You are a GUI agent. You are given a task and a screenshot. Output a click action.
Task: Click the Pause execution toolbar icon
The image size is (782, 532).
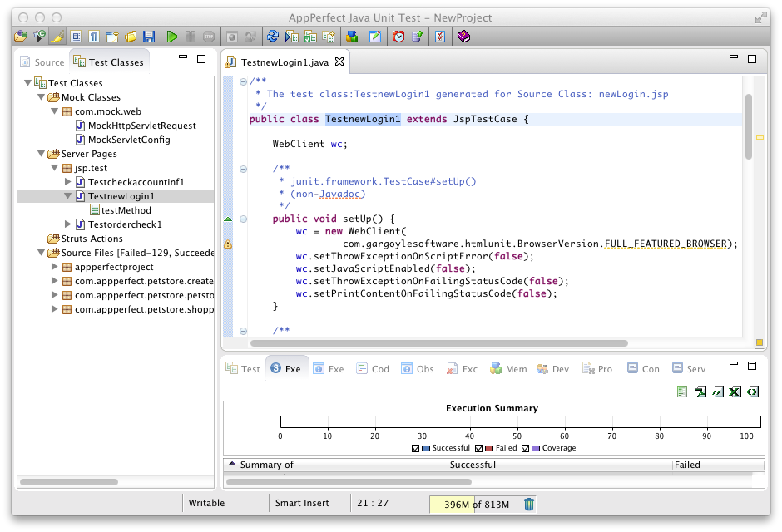pyautogui.click(x=190, y=36)
